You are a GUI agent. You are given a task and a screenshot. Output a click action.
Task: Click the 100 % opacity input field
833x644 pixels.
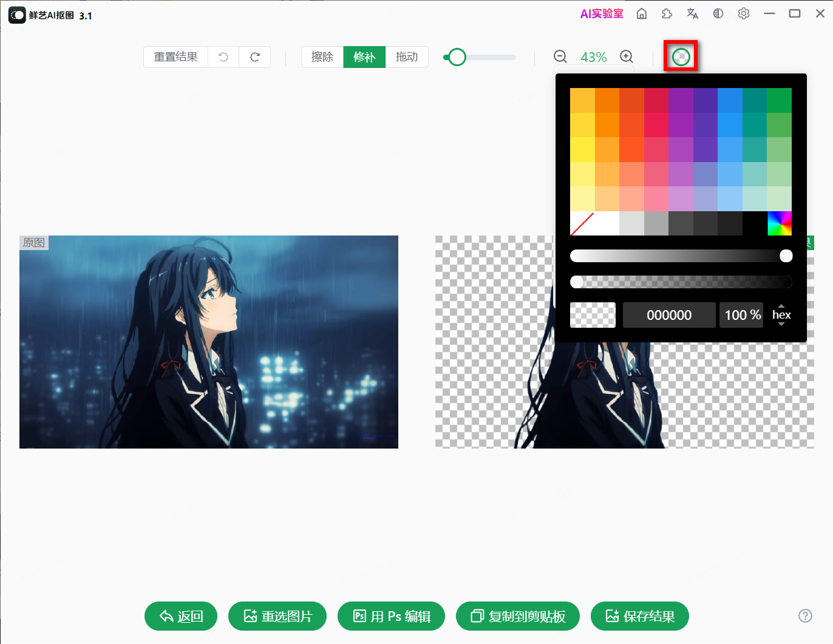point(741,315)
